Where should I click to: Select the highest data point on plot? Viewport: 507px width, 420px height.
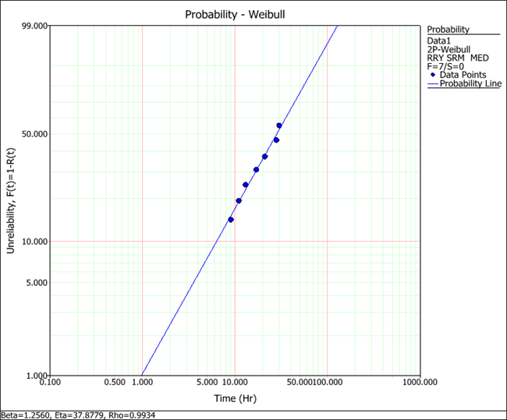(279, 125)
